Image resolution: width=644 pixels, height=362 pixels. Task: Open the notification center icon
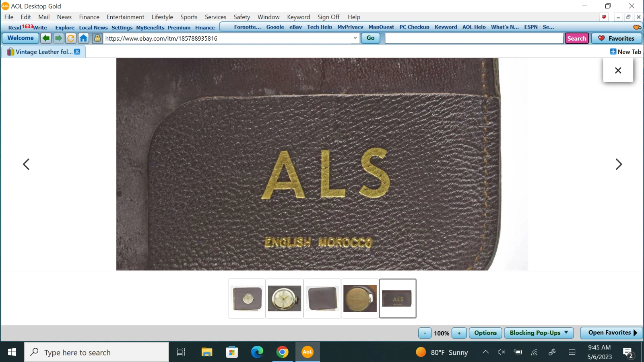pyautogui.click(x=628, y=353)
